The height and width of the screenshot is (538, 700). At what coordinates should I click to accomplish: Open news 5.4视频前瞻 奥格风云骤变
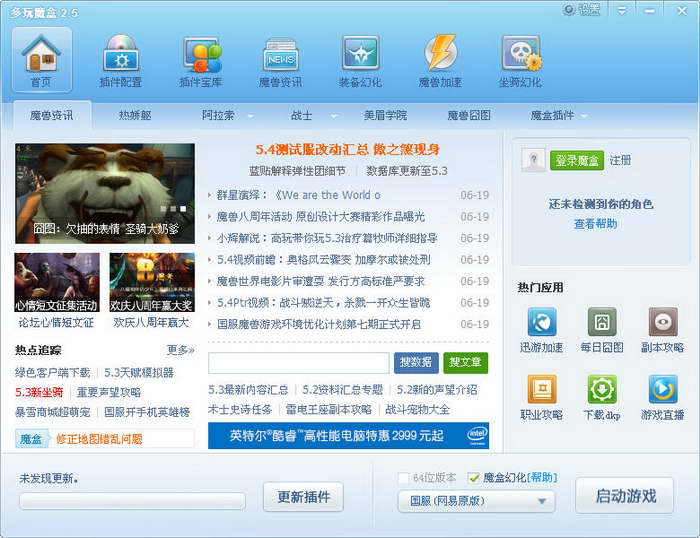point(324,259)
